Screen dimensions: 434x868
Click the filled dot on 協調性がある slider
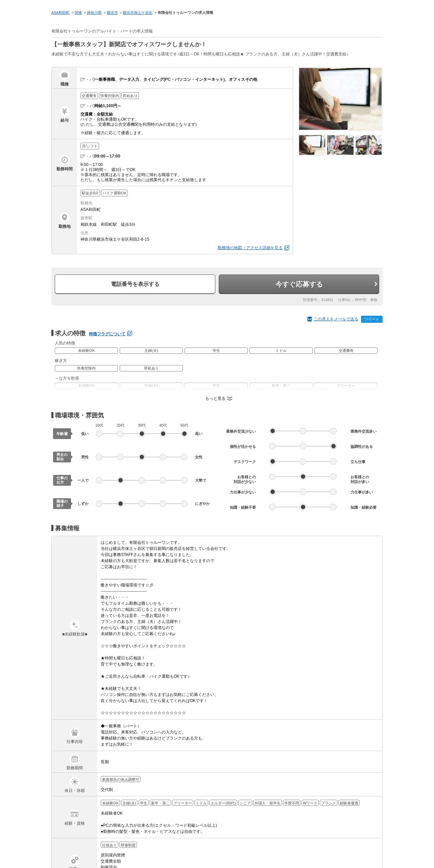click(x=333, y=446)
